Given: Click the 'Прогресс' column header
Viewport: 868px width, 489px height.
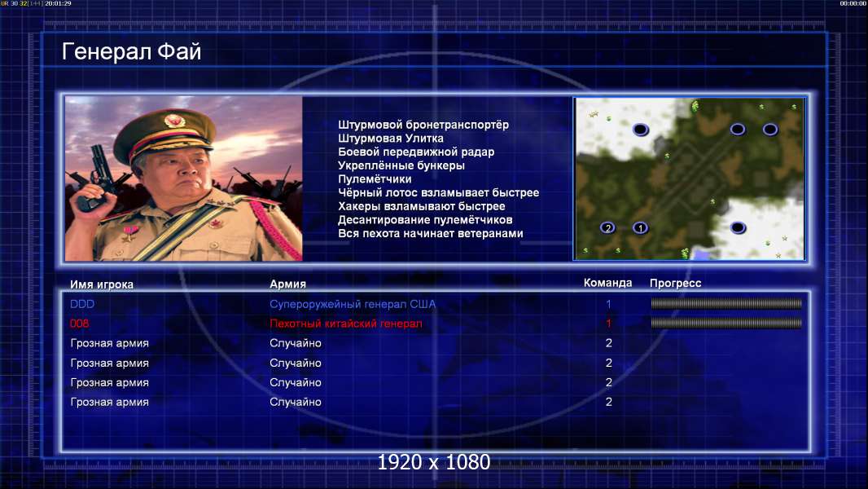Looking at the screenshot, I should pos(675,283).
